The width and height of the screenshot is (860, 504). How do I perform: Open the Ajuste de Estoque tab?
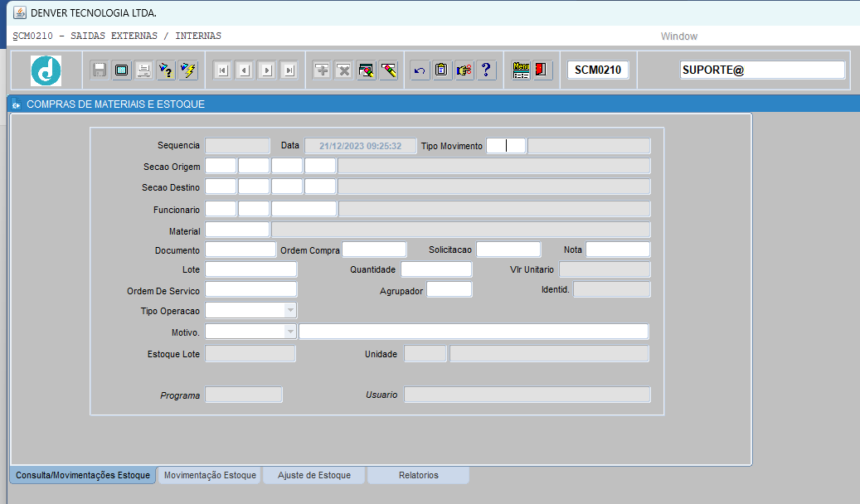314,475
